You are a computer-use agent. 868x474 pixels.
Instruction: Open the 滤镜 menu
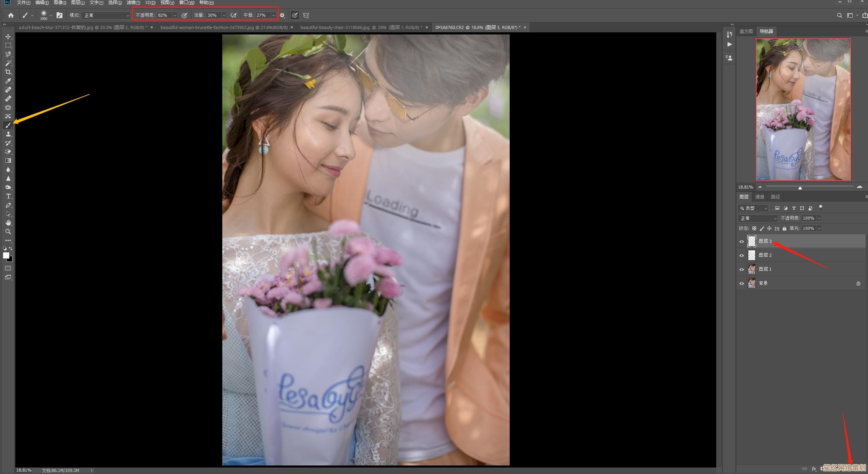(x=133, y=3)
